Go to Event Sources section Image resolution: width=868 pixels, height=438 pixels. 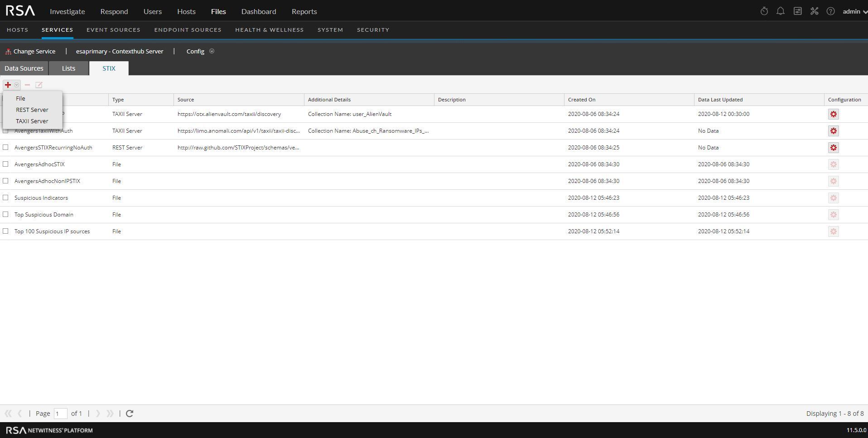[113, 30]
